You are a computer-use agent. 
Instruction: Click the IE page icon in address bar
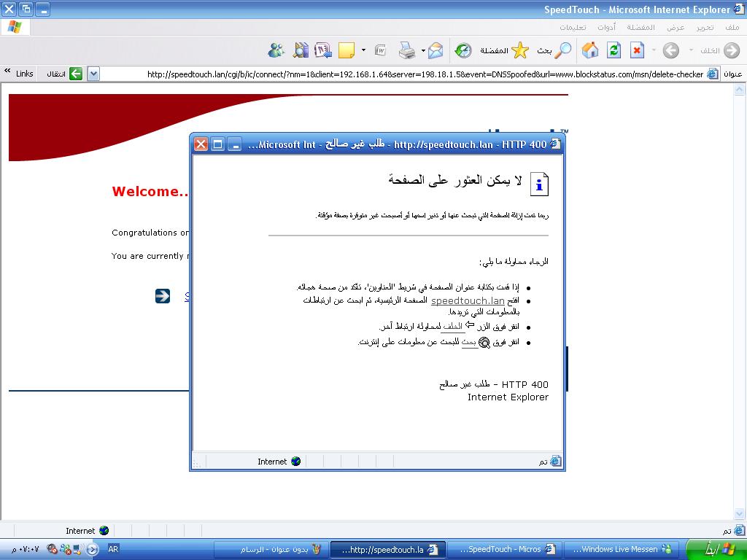pos(712,74)
